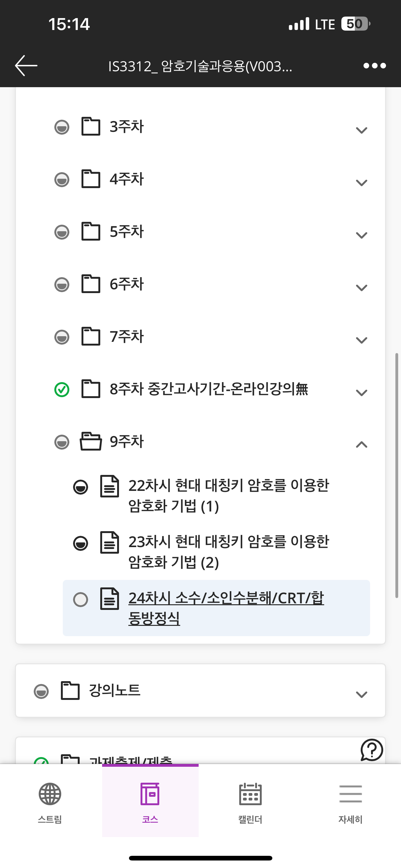
Task: Click the vertical scrollbar on the right edge
Action: (x=397, y=475)
